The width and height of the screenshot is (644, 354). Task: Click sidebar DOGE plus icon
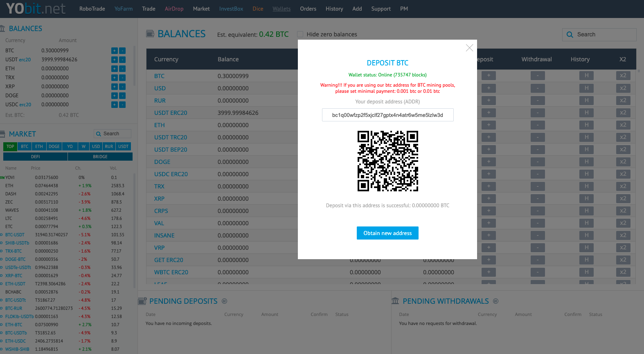[115, 96]
